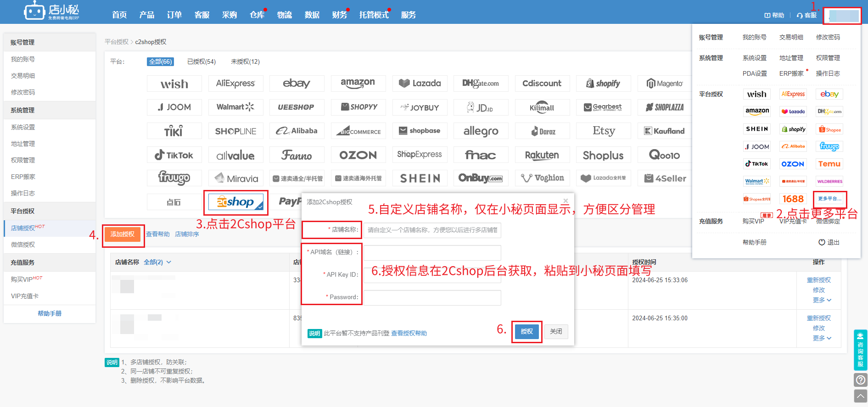Image resolution: width=868 pixels, height=407 pixels.
Task: Open the TikTok platform tile
Action: point(174,155)
